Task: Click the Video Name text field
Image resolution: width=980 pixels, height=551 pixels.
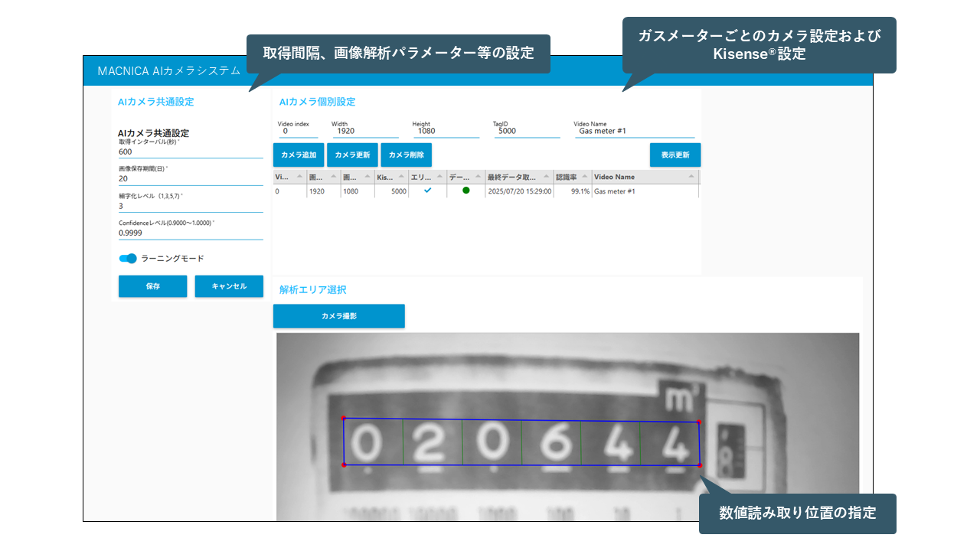Action: 635,131
